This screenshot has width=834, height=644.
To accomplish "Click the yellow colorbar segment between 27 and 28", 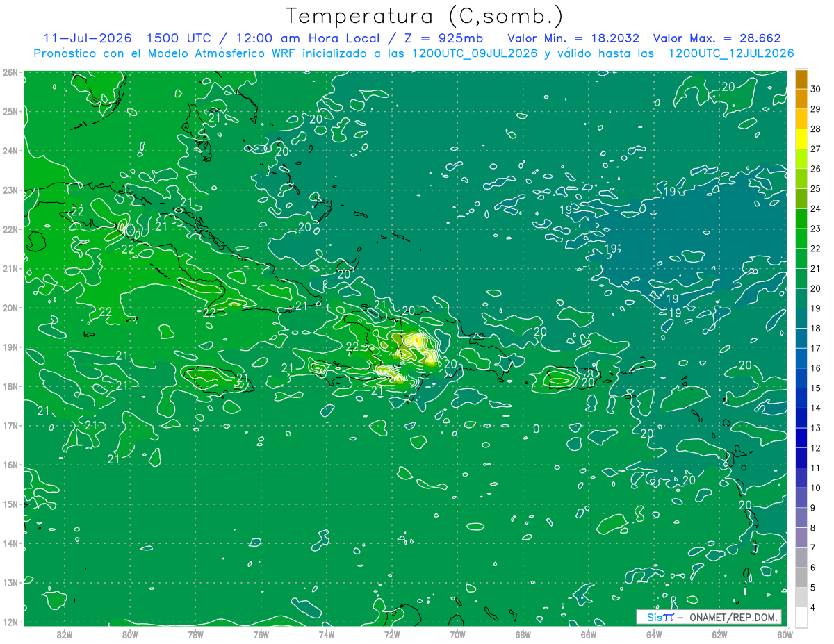I will coord(801,138).
